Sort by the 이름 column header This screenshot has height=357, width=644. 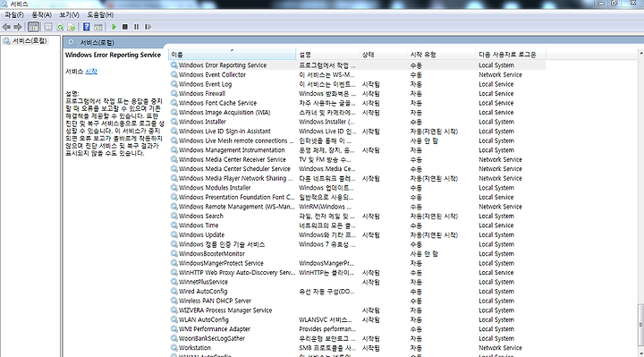[232, 55]
